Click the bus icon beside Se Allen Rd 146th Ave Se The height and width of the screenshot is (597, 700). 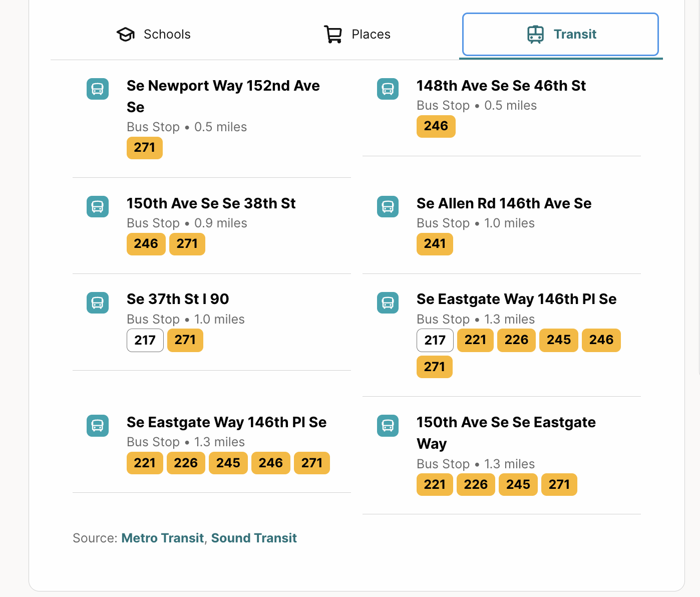[388, 206]
